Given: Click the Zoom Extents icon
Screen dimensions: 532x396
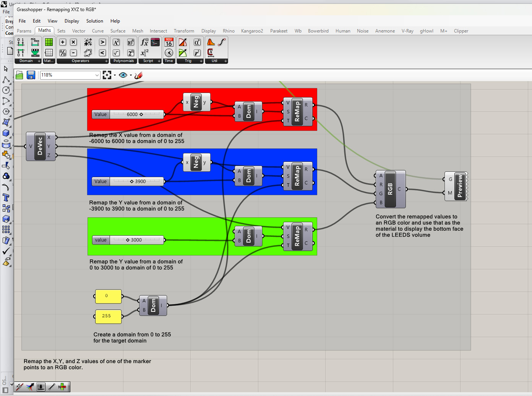Looking at the screenshot, I should click(107, 75).
